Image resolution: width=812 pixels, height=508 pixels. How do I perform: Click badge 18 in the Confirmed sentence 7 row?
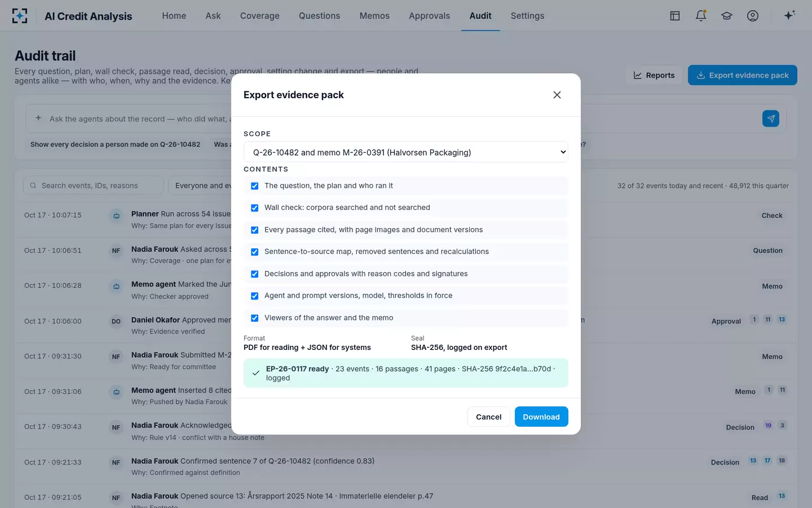(782, 461)
